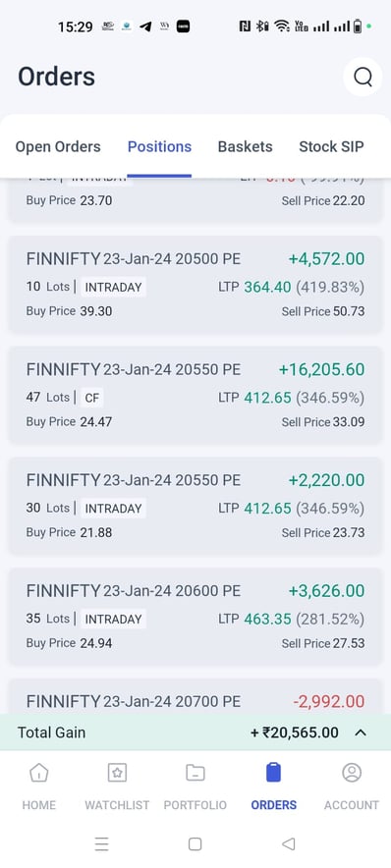Switch to Stock SIP tab
Screen dimensions: 391x868
click(x=331, y=146)
